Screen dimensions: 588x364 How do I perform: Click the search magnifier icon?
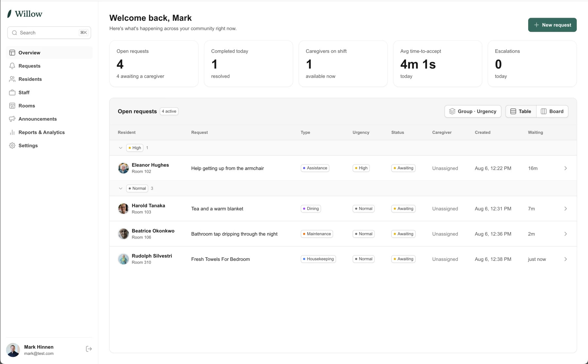(x=14, y=33)
